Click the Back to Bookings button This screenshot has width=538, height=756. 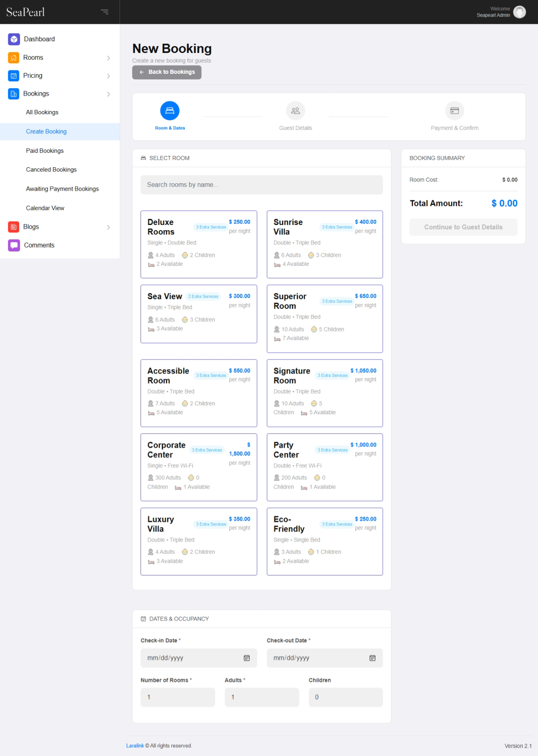(x=167, y=72)
